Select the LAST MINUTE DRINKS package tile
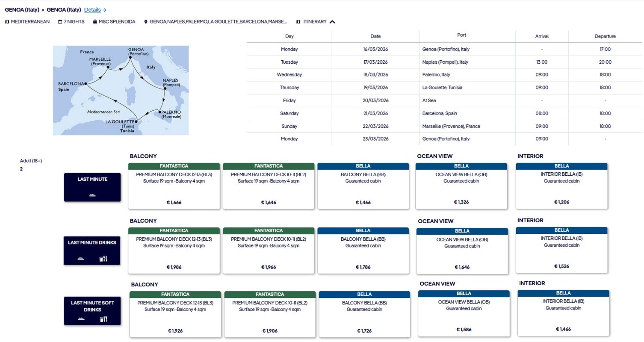The width and height of the screenshot is (644, 342). coord(92,250)
